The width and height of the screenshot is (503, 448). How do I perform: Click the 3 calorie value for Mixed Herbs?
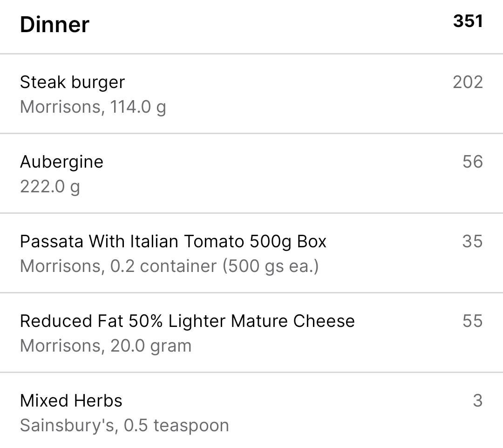tap(478, 400)
